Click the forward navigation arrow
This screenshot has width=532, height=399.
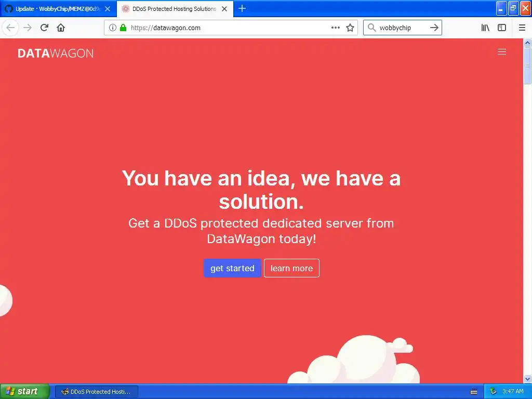(x=28, y=28)
